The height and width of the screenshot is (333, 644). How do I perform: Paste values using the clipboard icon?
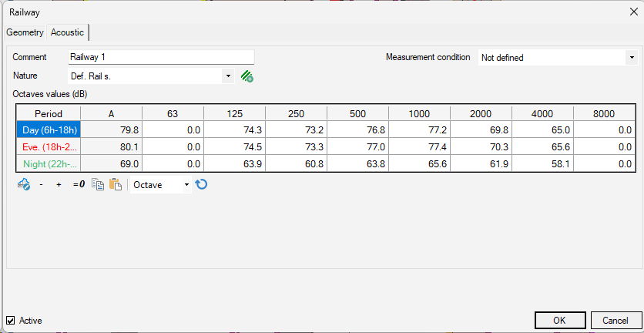pyautogui.click(x=116, y=184)
